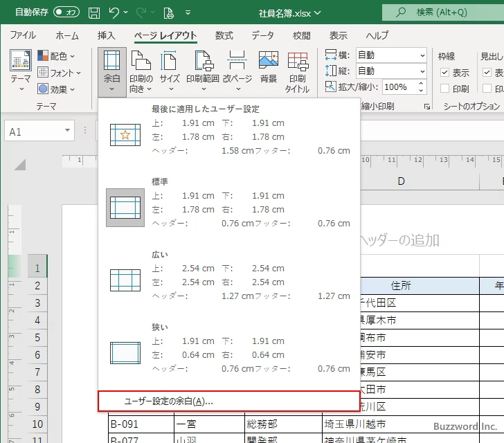Toggle the AutoSave (自動保存) switch

tap(66, 12)
